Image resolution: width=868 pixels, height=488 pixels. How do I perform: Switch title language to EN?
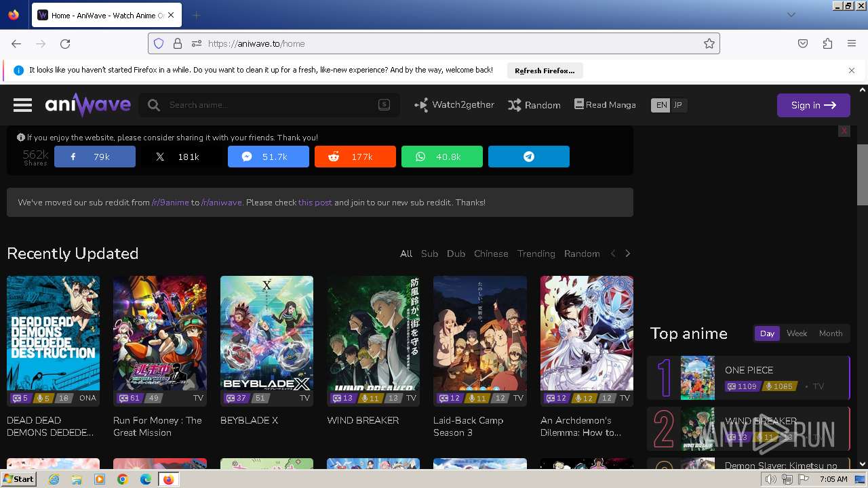[660, 105]
